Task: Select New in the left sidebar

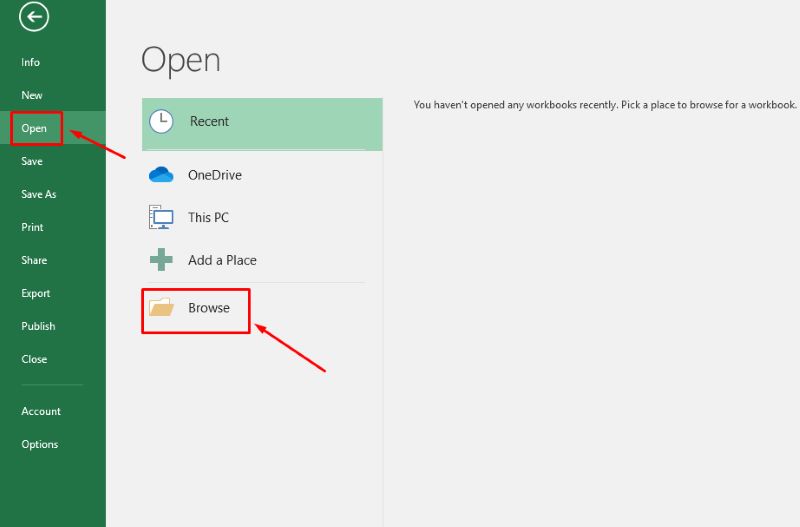Action: point(32,95)
